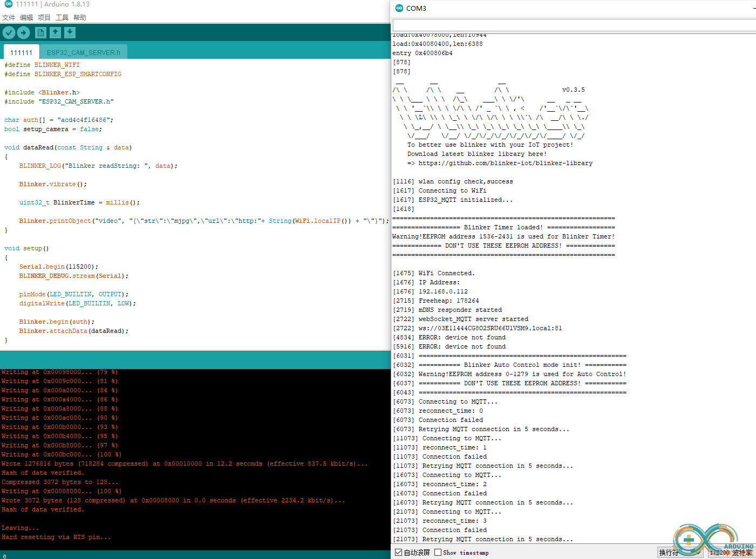Open the 工具 menu
Image resolution: width=756 pixels, height=559 pixels.
coord(62,18)
